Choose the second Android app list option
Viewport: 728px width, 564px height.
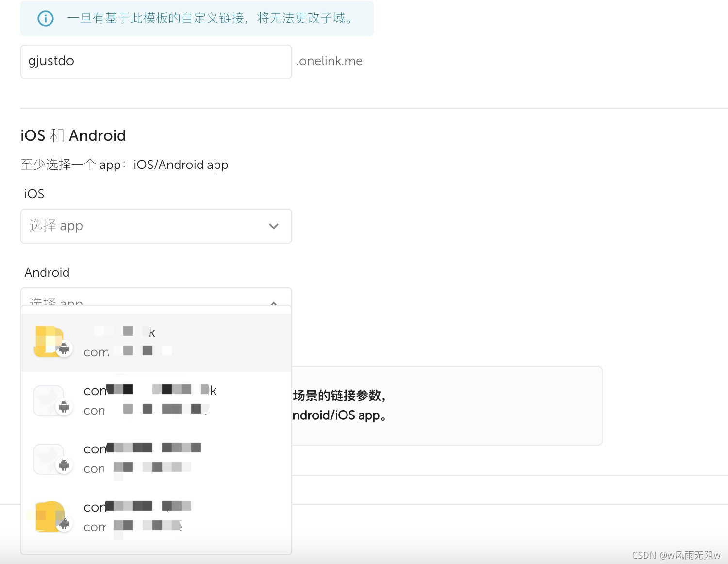pos(156,401)
